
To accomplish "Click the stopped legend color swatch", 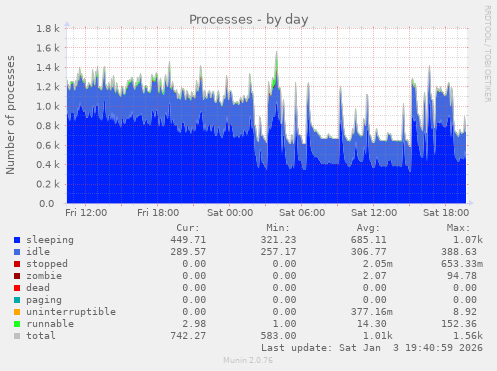I will [x=17, y=264].
